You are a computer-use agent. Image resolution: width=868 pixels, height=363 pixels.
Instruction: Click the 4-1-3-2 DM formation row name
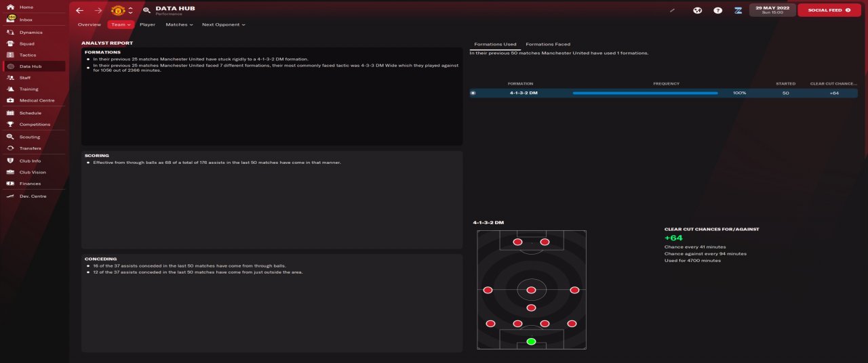(524, 93)
